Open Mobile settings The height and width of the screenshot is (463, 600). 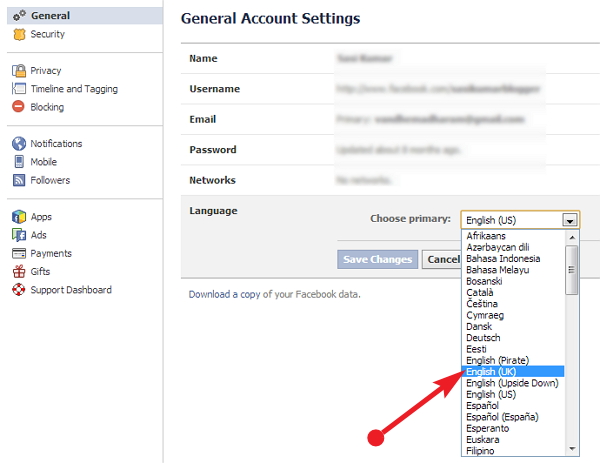pyautogui.click(x=44, y=162)
